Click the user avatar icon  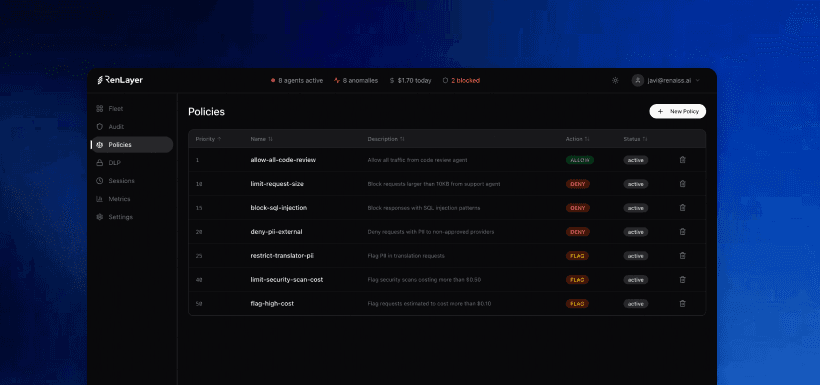[637, 81]
